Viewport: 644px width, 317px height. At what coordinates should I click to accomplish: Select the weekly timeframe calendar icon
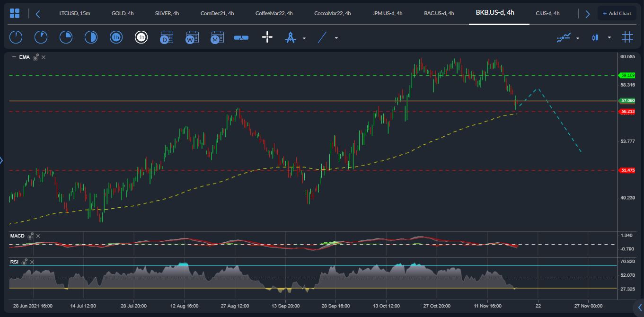(192, 37)
